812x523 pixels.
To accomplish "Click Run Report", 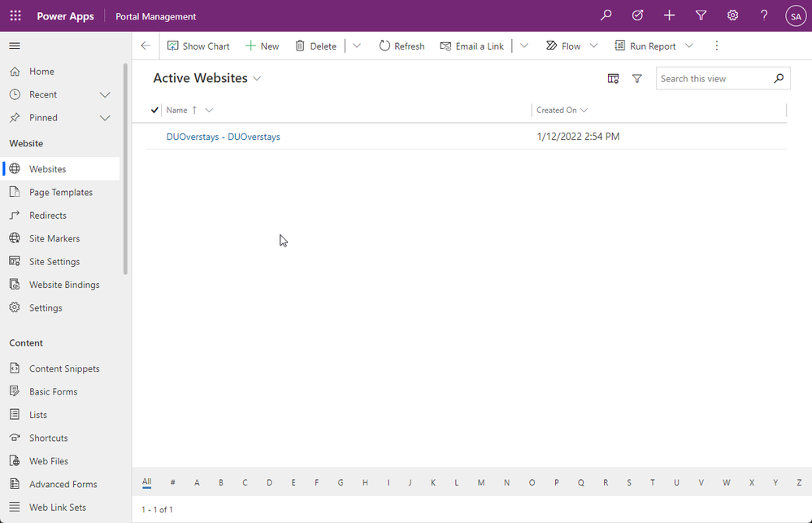I will (645, 46).
